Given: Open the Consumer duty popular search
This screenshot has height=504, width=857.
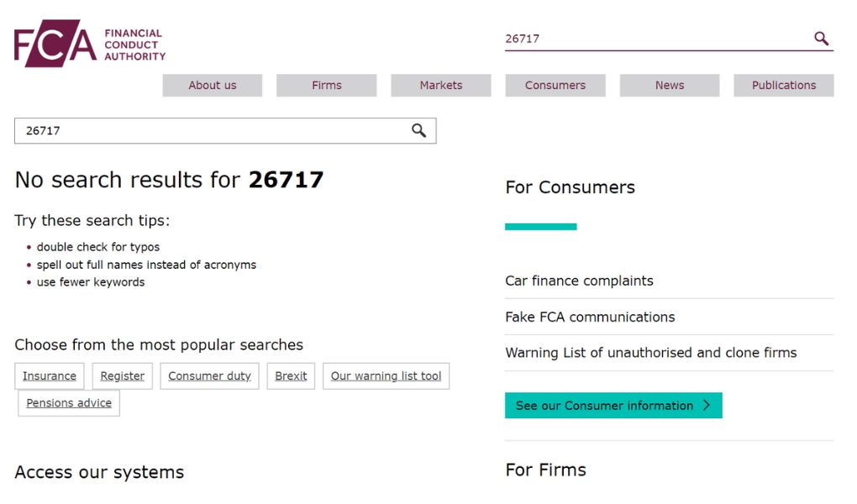Looking at the screenshot, I should point(209,376).
